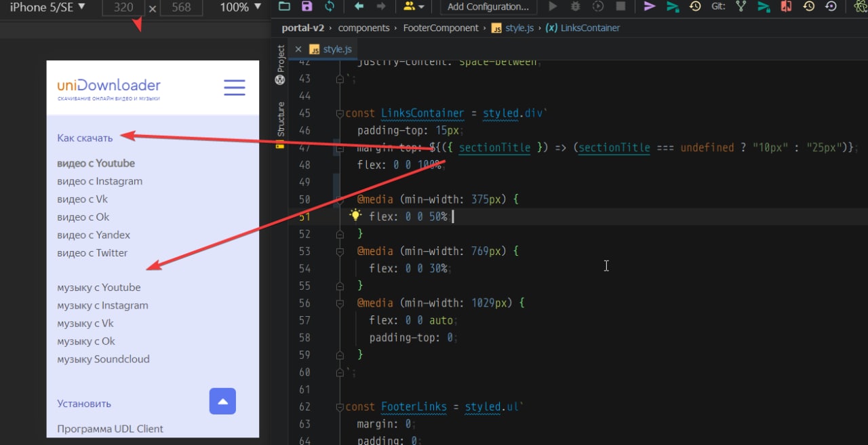Click the 'видео с Vk' link
Image resolution: width=868 pixels, height=445 pixels.
click(82, 199)
